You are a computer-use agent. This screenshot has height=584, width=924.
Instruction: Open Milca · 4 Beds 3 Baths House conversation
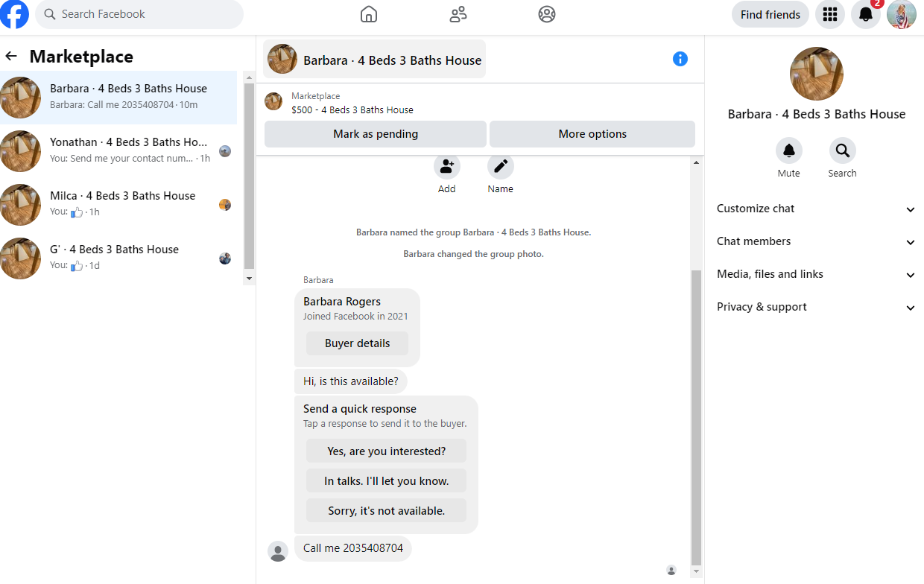118,205
